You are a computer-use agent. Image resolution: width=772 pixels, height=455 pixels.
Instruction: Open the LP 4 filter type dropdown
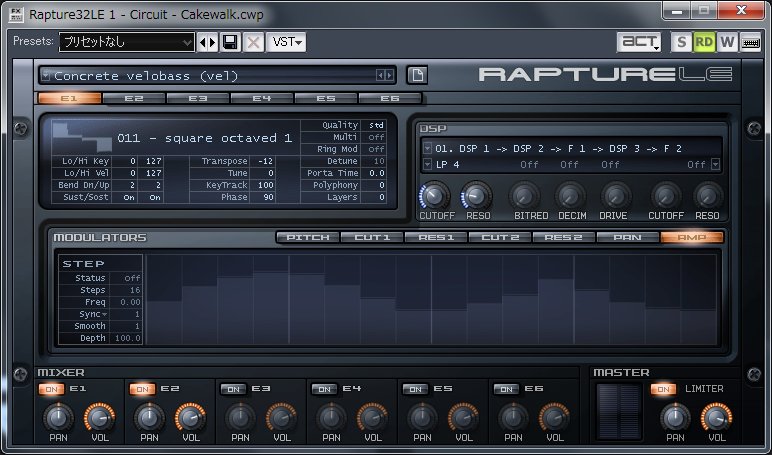427,164
